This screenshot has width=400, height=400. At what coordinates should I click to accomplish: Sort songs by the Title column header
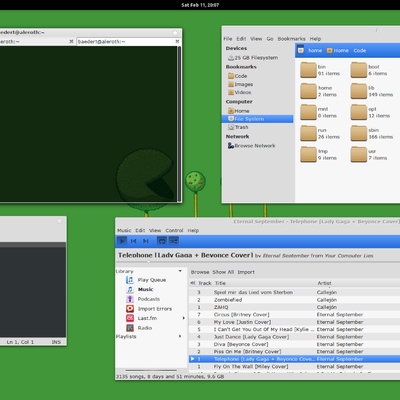pos(220,283)
